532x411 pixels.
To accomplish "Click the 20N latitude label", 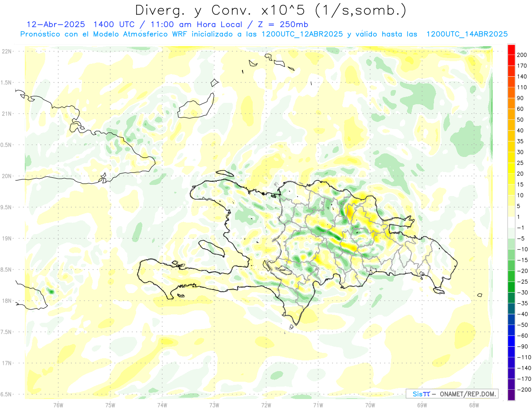I will [x=7, y=176].
